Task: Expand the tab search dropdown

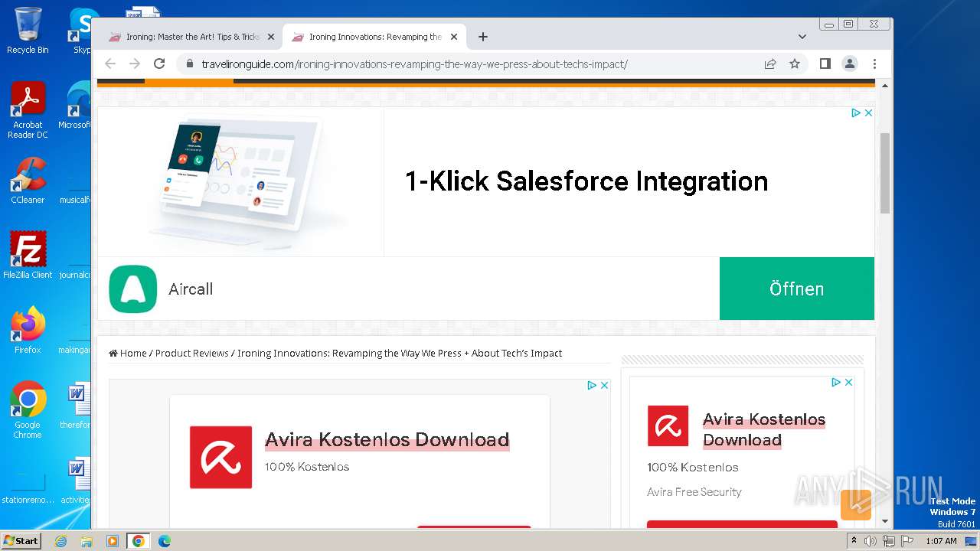Action: coord(802,37)
